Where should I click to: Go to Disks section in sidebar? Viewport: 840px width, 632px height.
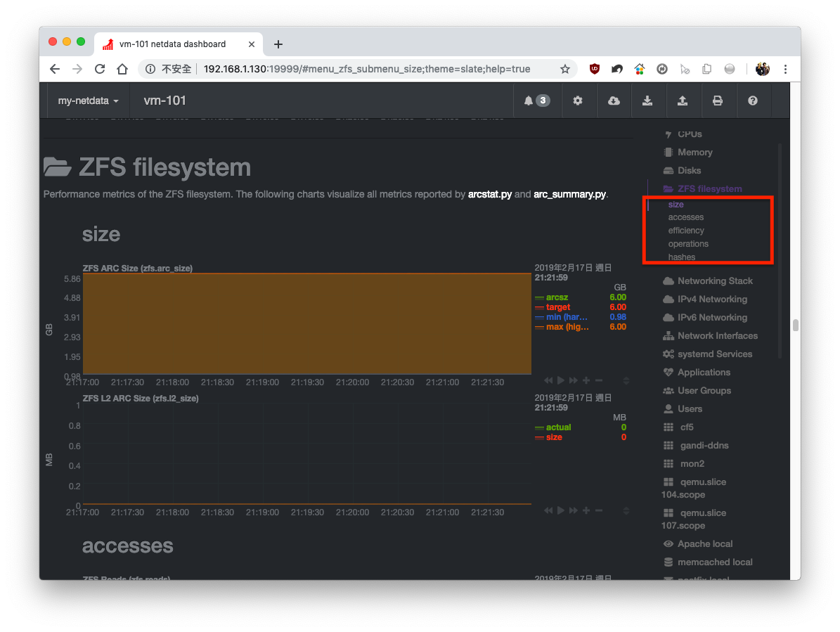[682, 170]
